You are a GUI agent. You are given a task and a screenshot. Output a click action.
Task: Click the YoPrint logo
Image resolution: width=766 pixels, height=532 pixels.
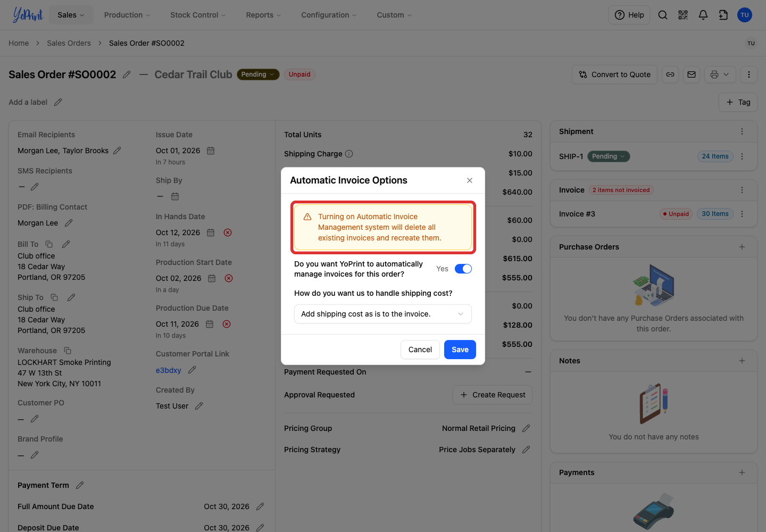[28, 15]
